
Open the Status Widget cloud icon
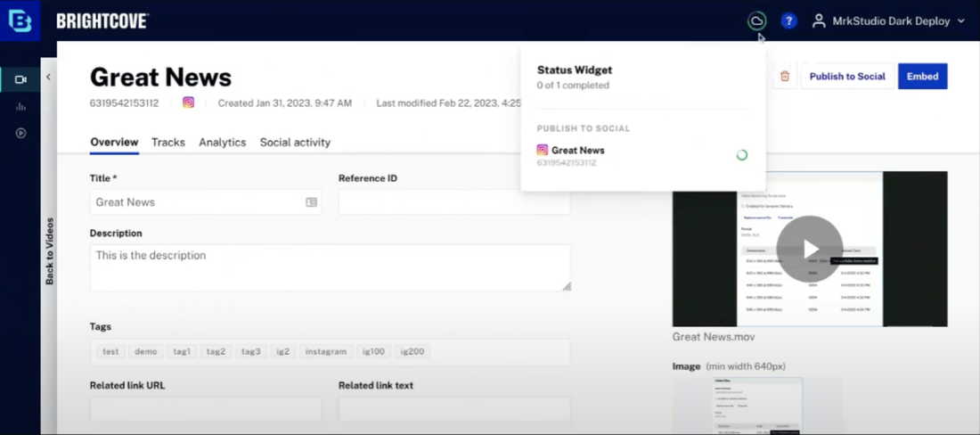point(756,21)
